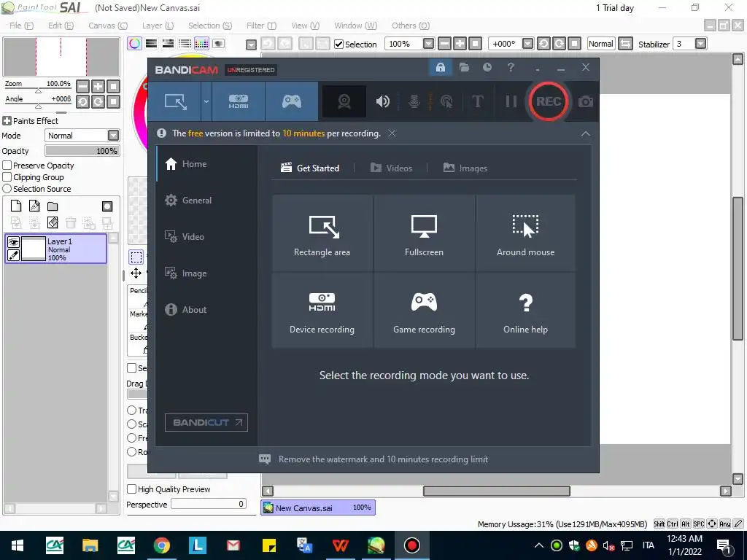Open the Online help tile
This screenshot has height=560, width=747.
525,310
